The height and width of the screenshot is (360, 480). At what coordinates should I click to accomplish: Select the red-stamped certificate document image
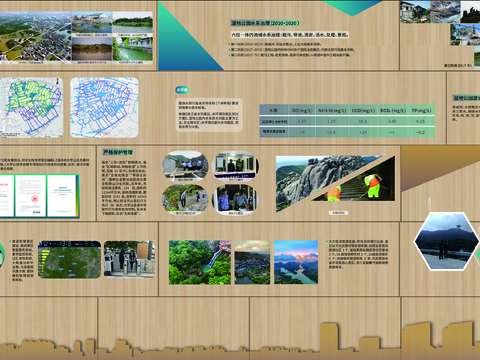30,195
